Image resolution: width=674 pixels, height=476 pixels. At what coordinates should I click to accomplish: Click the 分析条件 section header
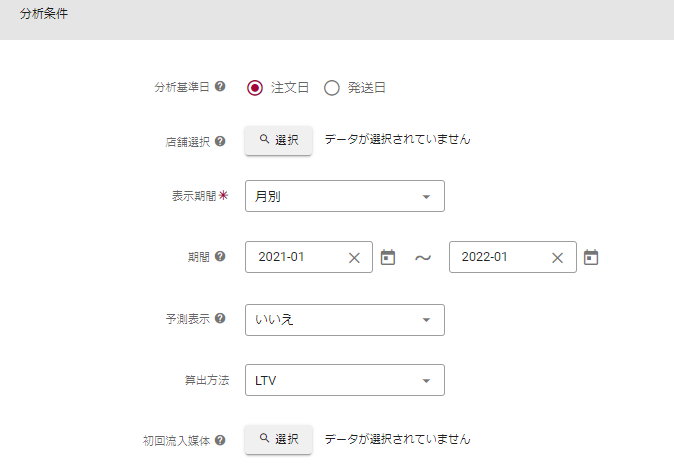(x=45, y=15)
